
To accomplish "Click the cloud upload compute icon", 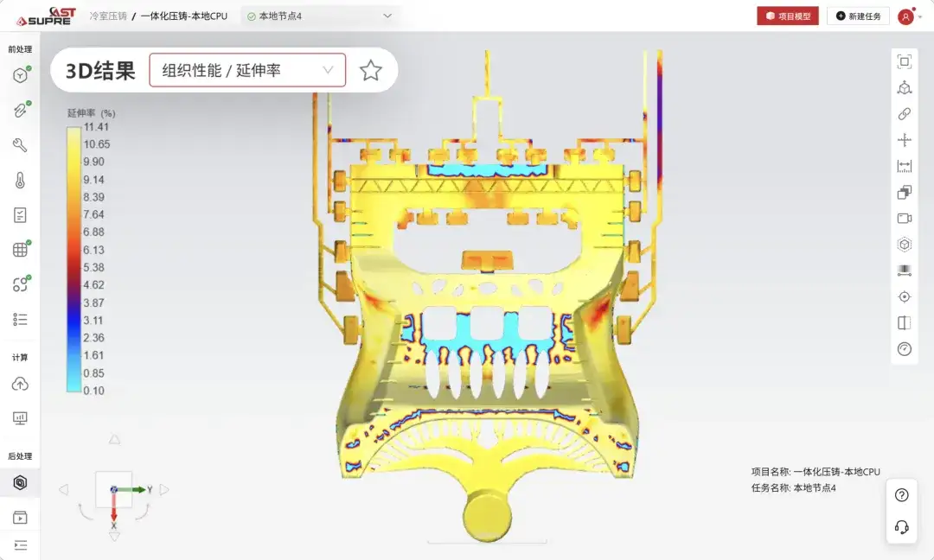I will [20, 384].
